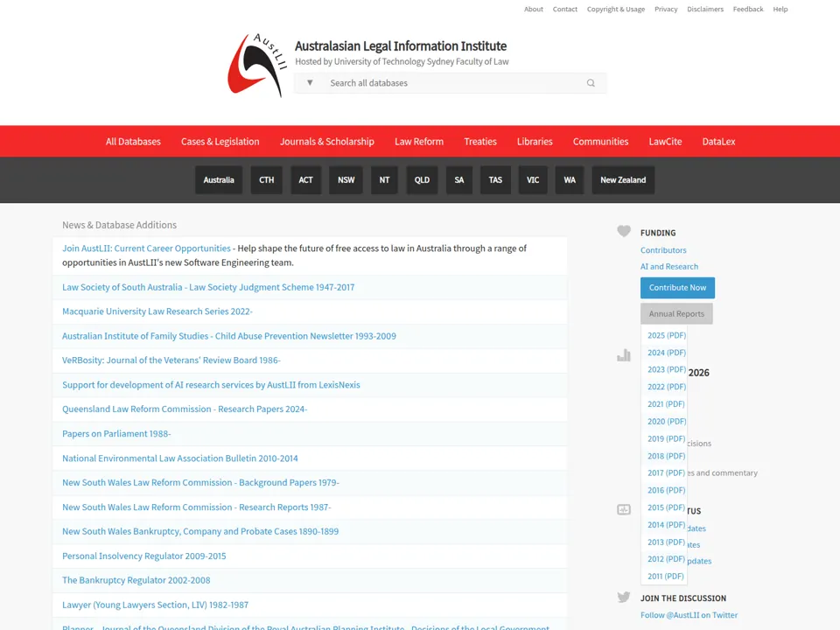Select Law Reform menu item

click(419, 142)
